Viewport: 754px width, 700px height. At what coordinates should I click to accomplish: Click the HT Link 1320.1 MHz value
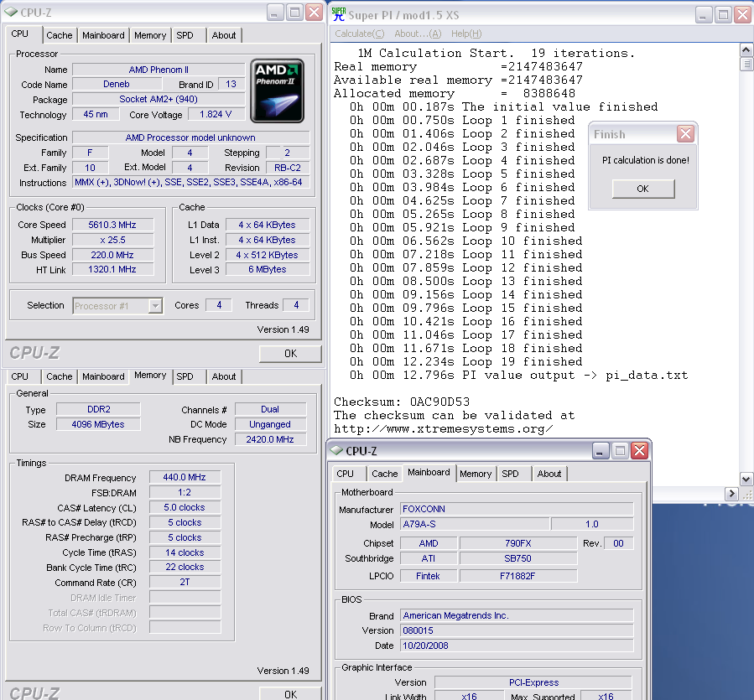point(112,270)
